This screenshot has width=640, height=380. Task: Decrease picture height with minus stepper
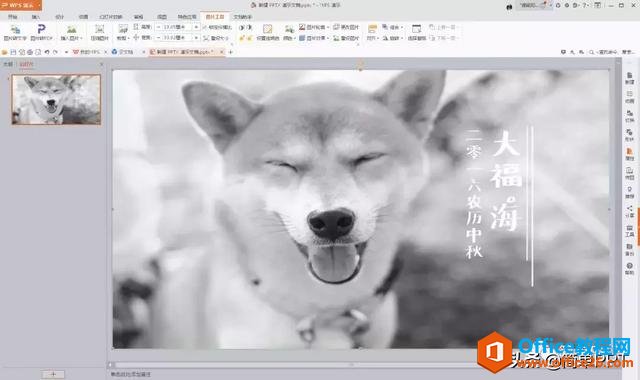click(x=159, y=27)
